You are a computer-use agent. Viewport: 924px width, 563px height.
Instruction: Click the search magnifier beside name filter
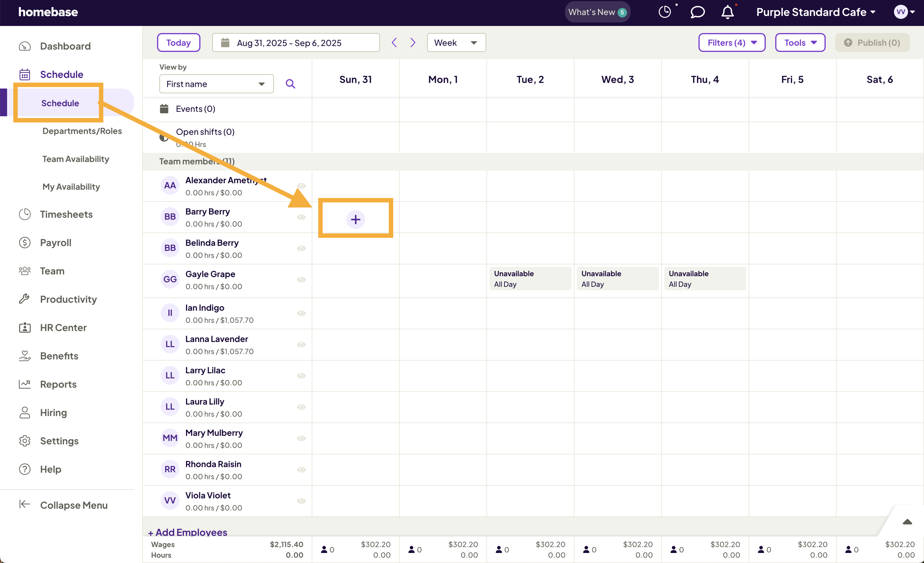point(290,84)
